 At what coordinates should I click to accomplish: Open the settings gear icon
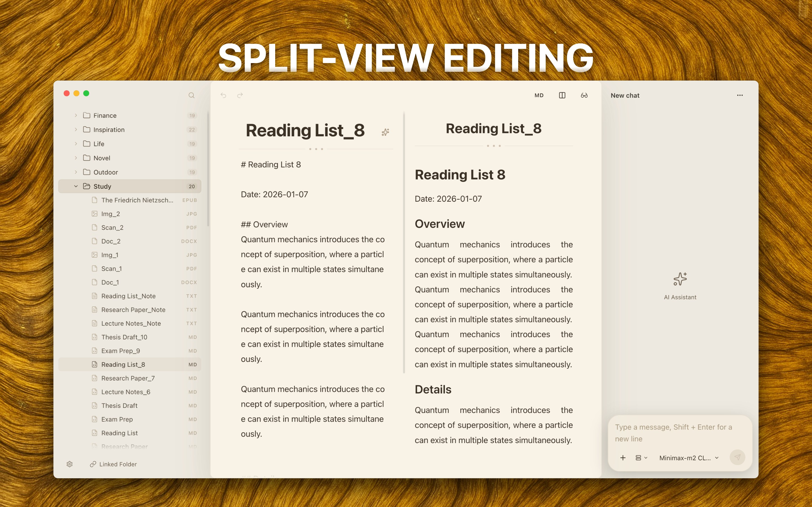coord(69,464)
